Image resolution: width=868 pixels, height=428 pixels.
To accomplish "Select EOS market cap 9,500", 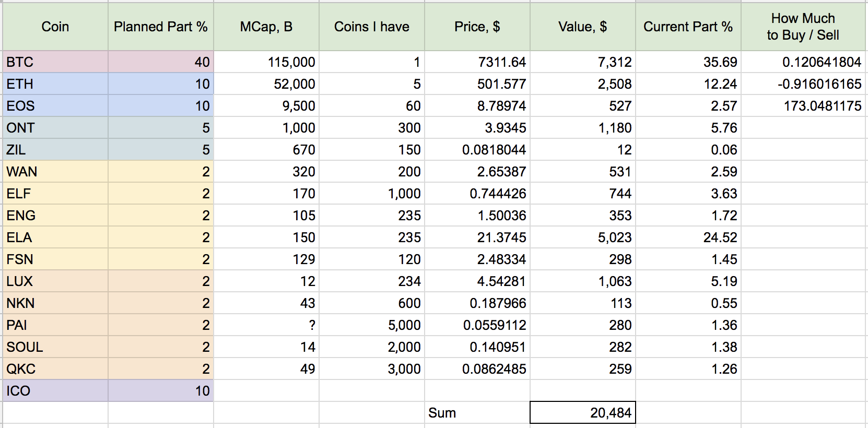I will (266, 106).
